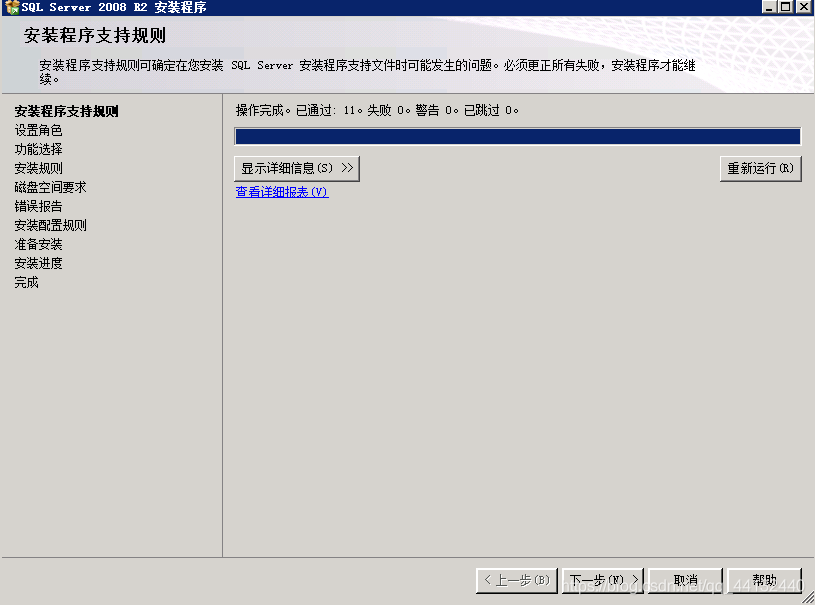The height and width of the screenshot is (605, 815).
Task: Maximize the setup window
Action: (x=785, y=7)
